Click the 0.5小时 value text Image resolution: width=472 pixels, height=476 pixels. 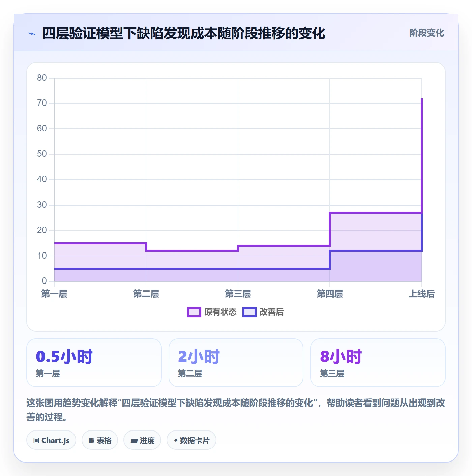pos(64,357)
